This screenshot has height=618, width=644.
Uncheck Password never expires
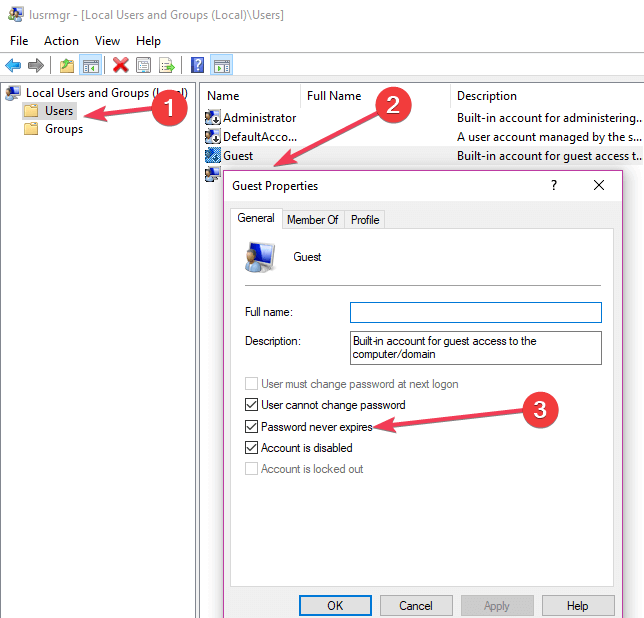point(251,427)
